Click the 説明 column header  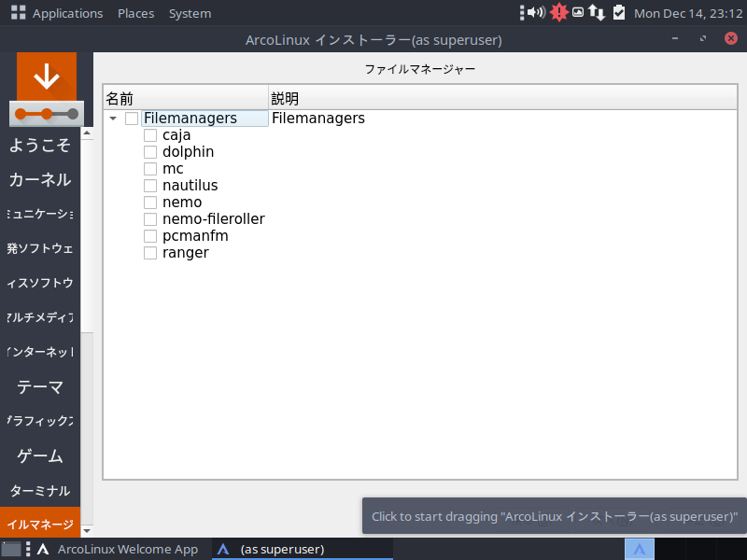pos(502,98)
